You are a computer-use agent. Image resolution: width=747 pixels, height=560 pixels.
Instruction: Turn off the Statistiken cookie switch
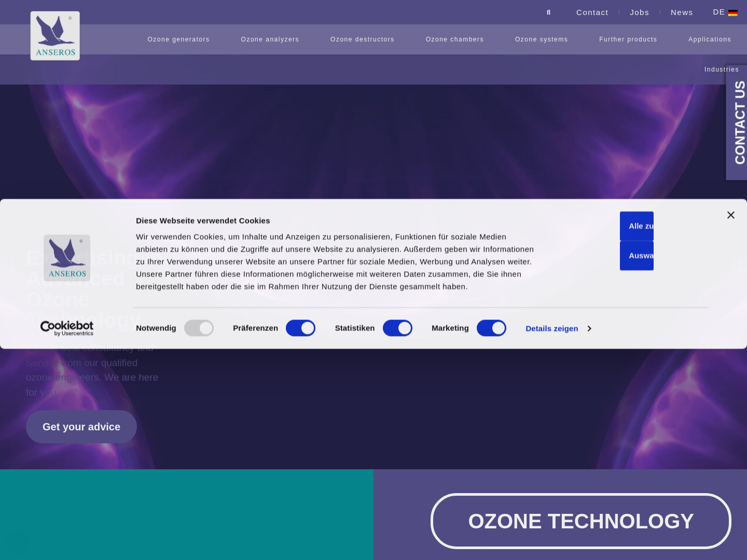point(397,328)
